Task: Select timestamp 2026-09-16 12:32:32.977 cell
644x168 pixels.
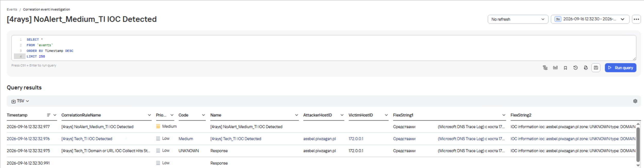Action: [28, 127]
